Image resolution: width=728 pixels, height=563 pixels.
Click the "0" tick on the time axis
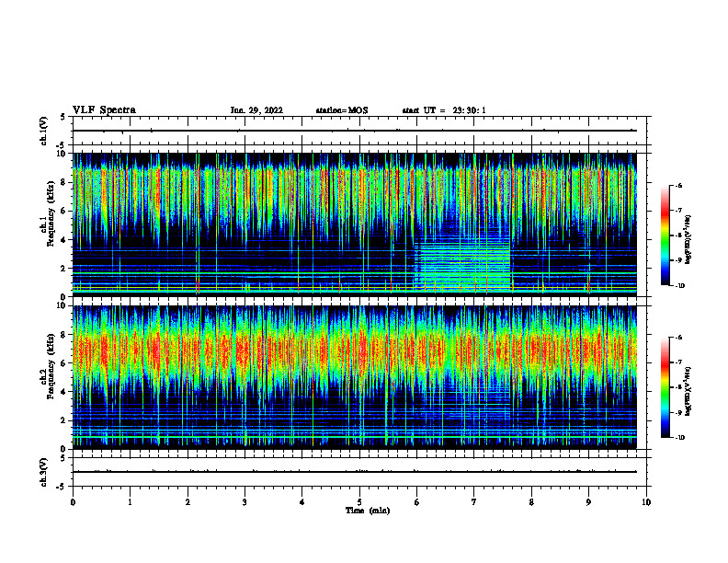click(73, 502)
